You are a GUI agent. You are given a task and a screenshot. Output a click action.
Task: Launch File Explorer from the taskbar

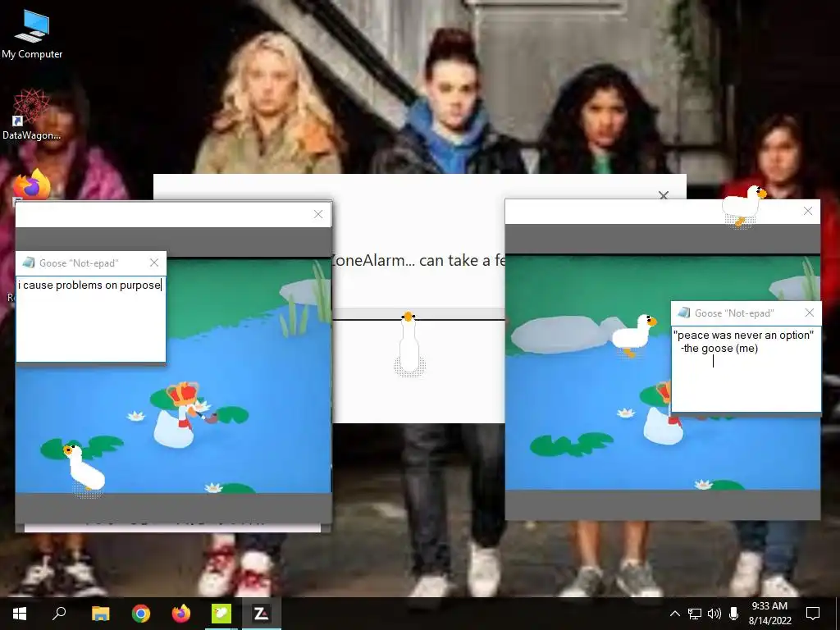[100, 614]
